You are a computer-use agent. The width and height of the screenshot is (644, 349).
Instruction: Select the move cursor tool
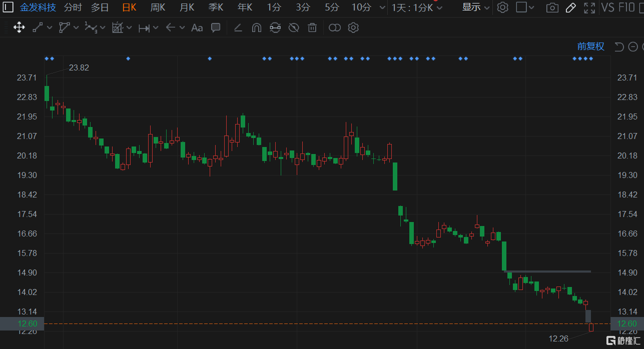(19, 27)
